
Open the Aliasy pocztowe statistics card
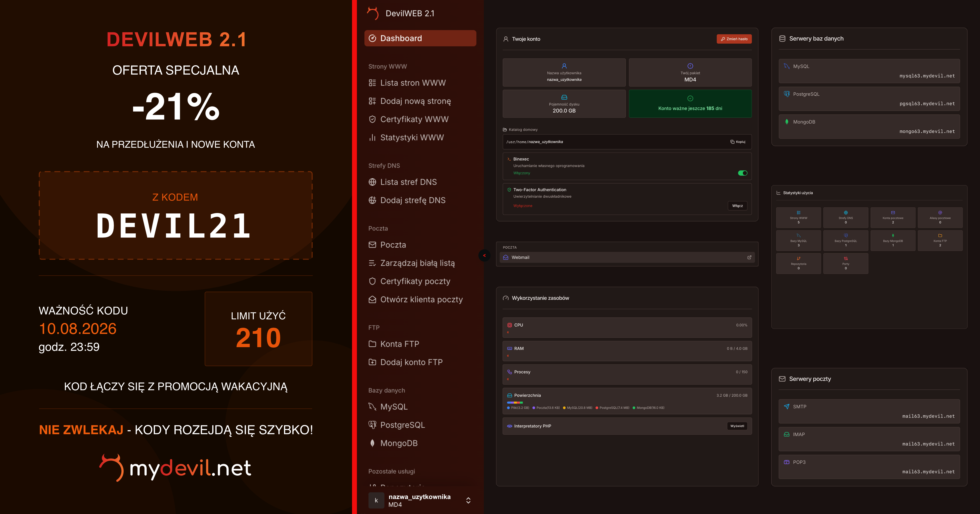pos(940,218)
